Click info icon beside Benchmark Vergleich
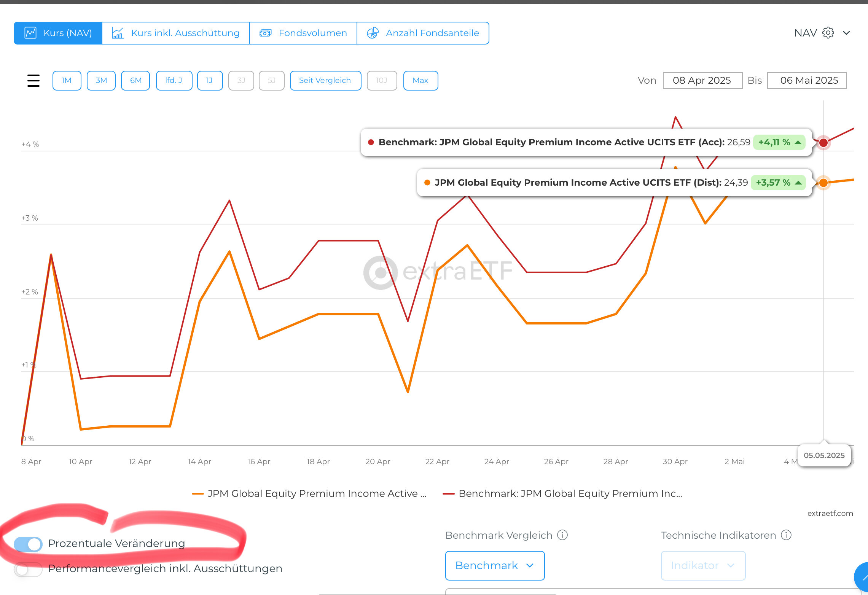The image size is (868, 595). point(562,535)
